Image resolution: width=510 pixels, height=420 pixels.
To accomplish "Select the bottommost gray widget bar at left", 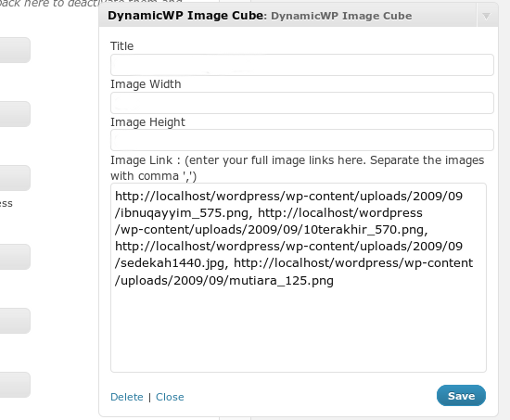I will point(15,385).
